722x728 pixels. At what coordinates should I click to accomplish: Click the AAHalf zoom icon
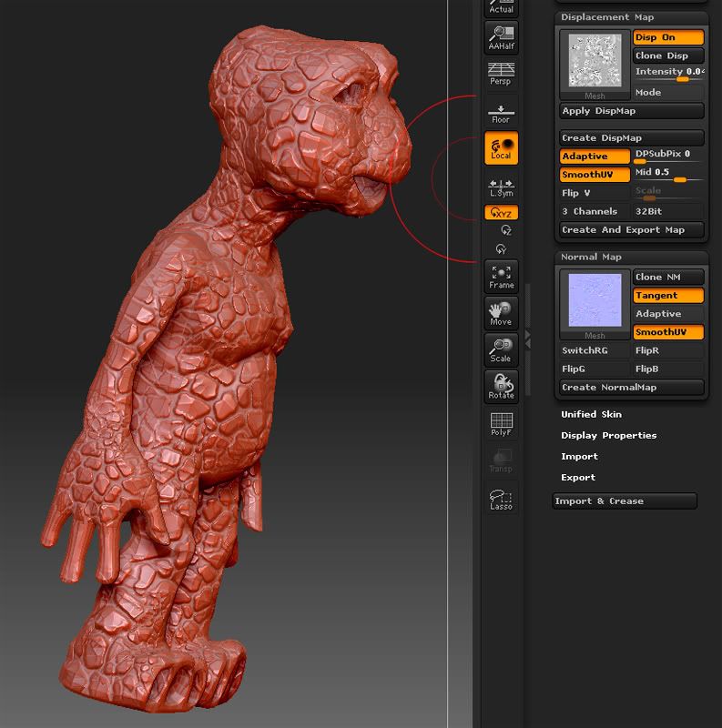(x=501, y=36)
